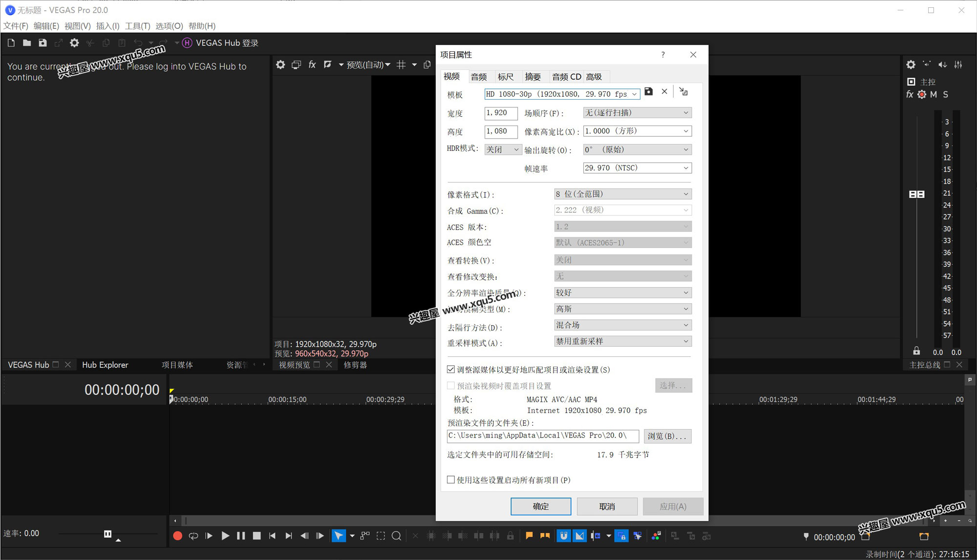Insert a region with the double orange flag icon
The width and height of the screenshot is (977, 560).
click(x=545, y=536)
